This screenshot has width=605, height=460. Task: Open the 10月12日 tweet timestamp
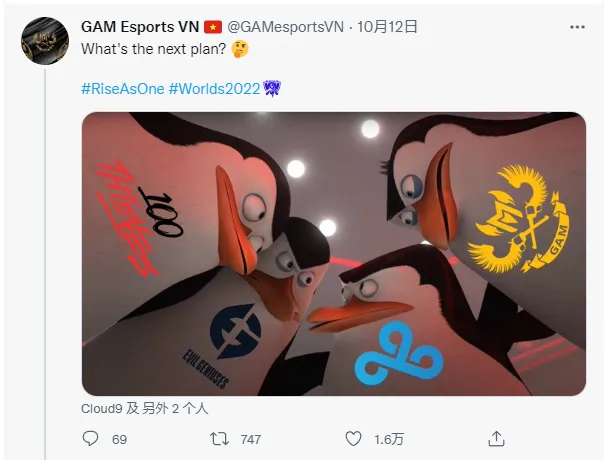387,27
